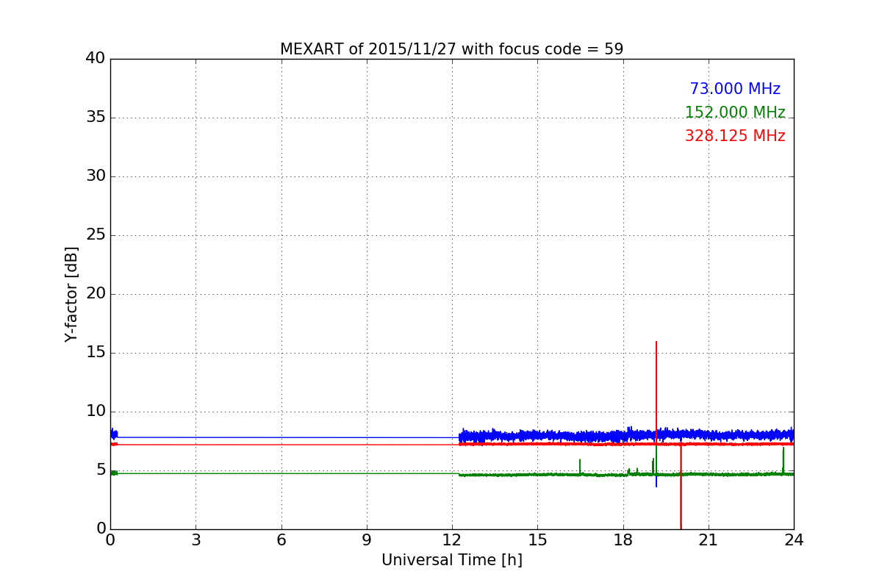882x588 pixels.
Task: Click the y-axis tick label 10
Action: 96,411
